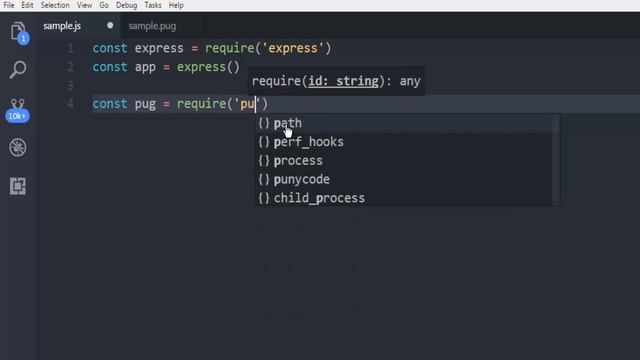Open the Search magnifier in sidebar
The image size is (640, 360).
coord(18,70)
